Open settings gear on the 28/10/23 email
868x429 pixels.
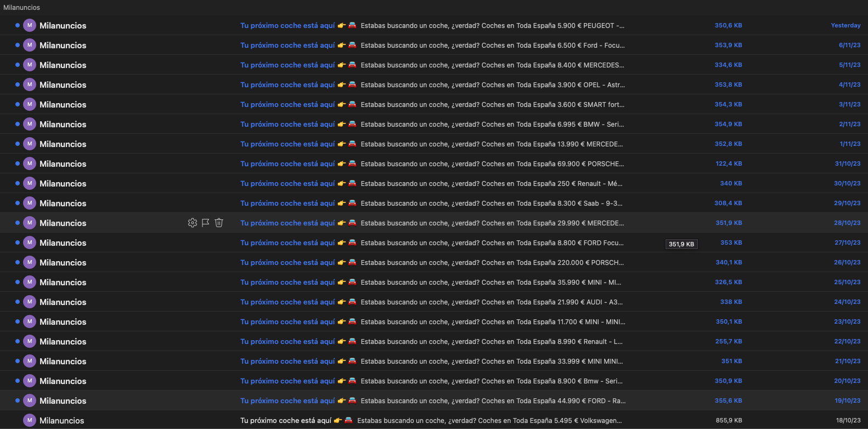193,223
